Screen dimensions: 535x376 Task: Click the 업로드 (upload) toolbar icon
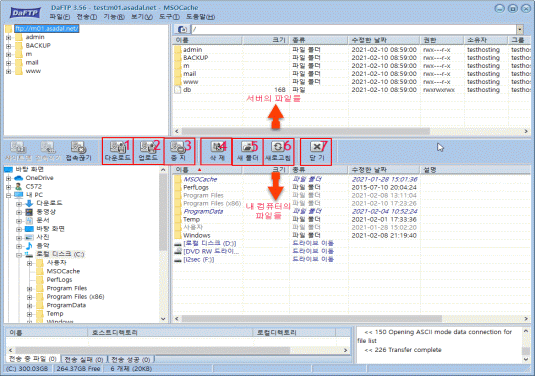(148, 151)
